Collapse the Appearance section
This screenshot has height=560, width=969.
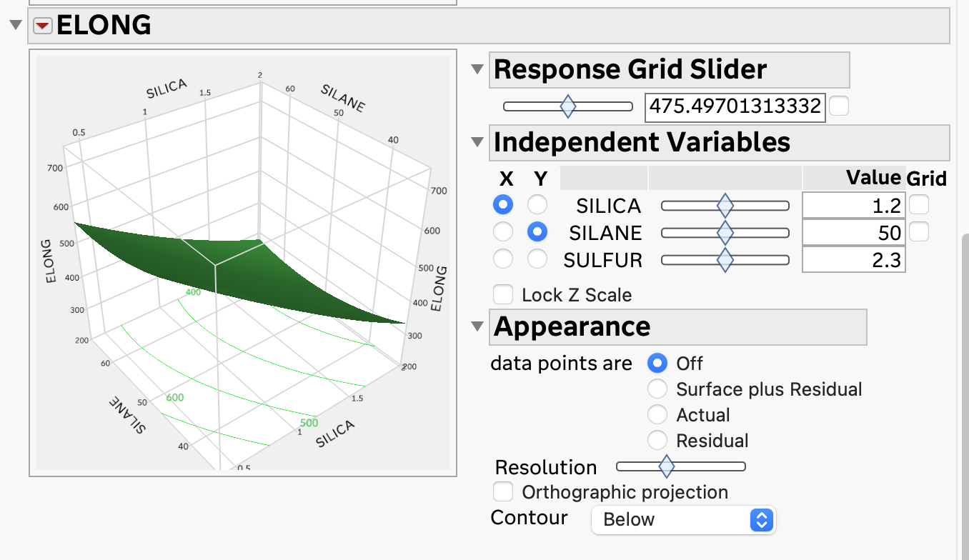click(477, 326)
